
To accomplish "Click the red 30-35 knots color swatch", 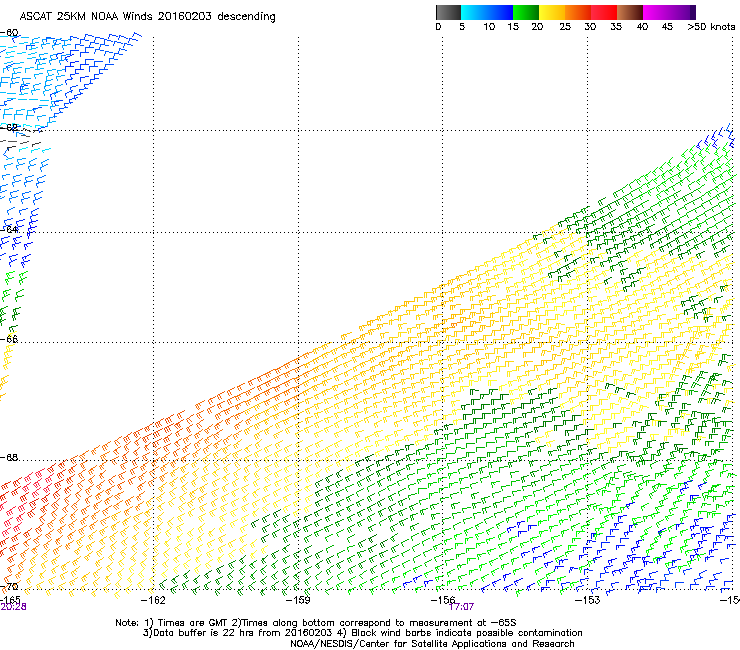I will coord(604,12).
